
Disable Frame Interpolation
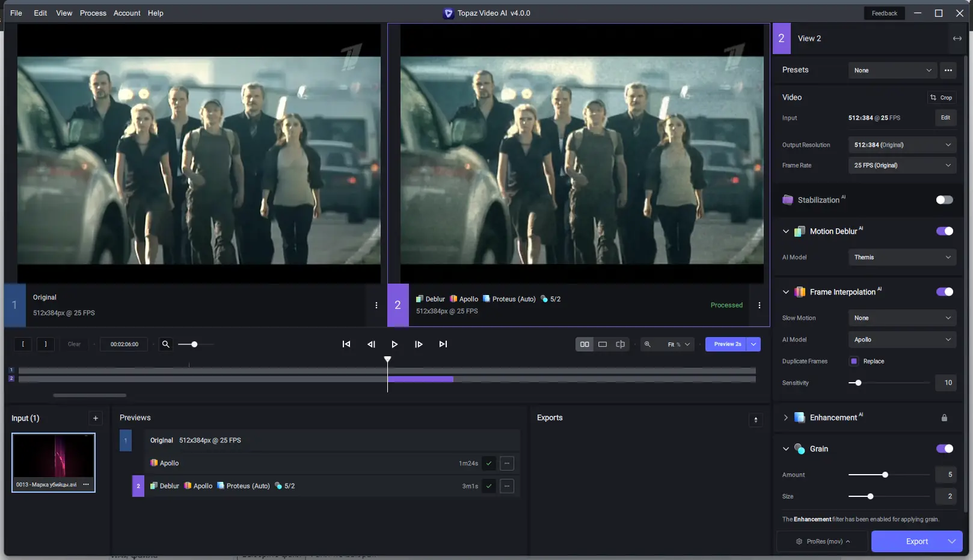[x=944, y=292]
